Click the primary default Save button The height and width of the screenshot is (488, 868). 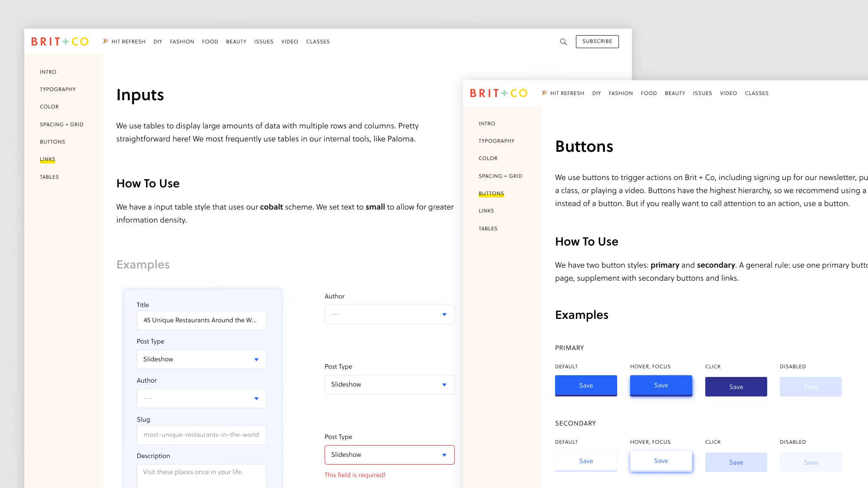click(x=586, y=386)
